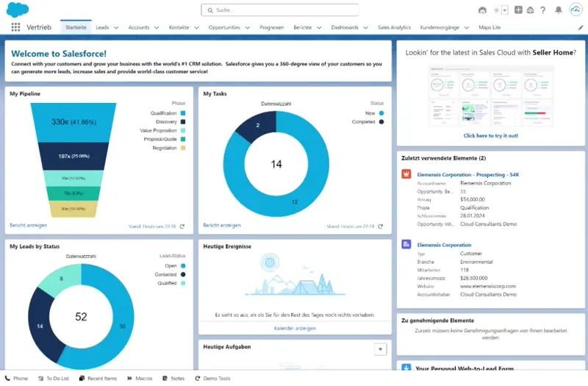Viewport: 588px width, 386px height.
Task: Click the Completed slice labeled 2
Action: (x=258, y=126)
